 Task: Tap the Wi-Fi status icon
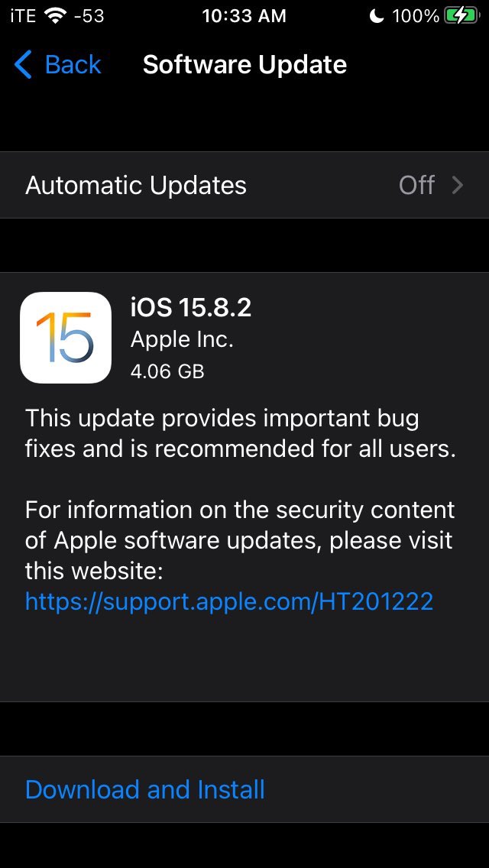(56, 16)
